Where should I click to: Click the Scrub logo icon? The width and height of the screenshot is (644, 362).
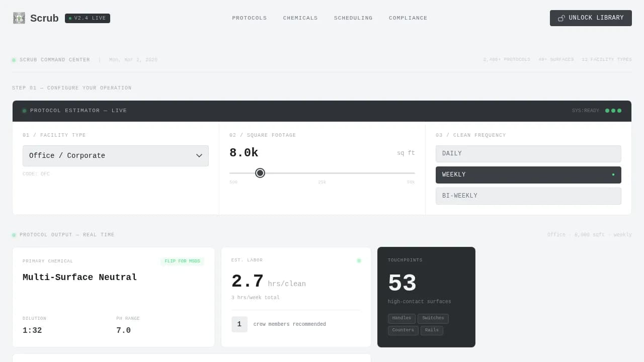[x=19, y=18]
